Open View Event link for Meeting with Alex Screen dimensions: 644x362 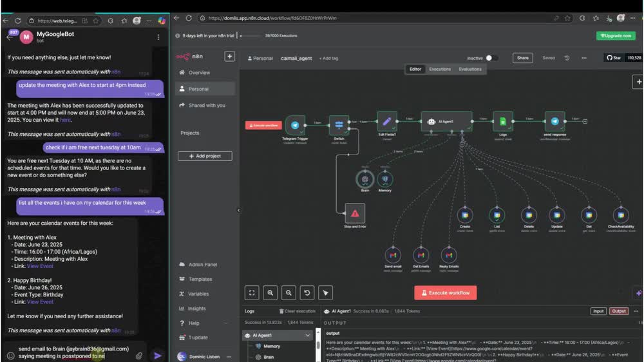point(40,266)
